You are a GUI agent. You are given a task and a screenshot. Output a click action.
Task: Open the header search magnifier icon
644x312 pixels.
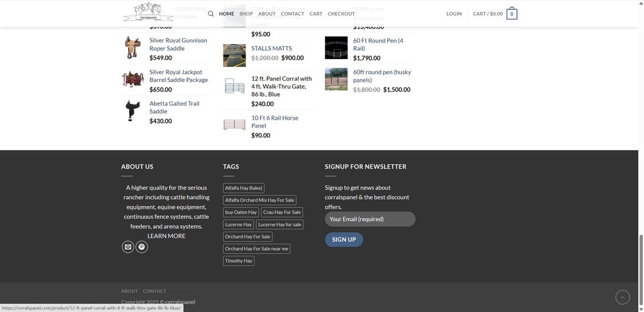[210, 14]
